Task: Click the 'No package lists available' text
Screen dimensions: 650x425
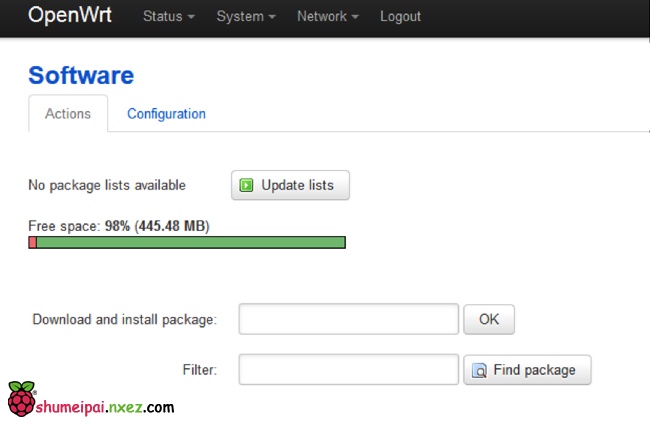Action: [x=107, y=185]
